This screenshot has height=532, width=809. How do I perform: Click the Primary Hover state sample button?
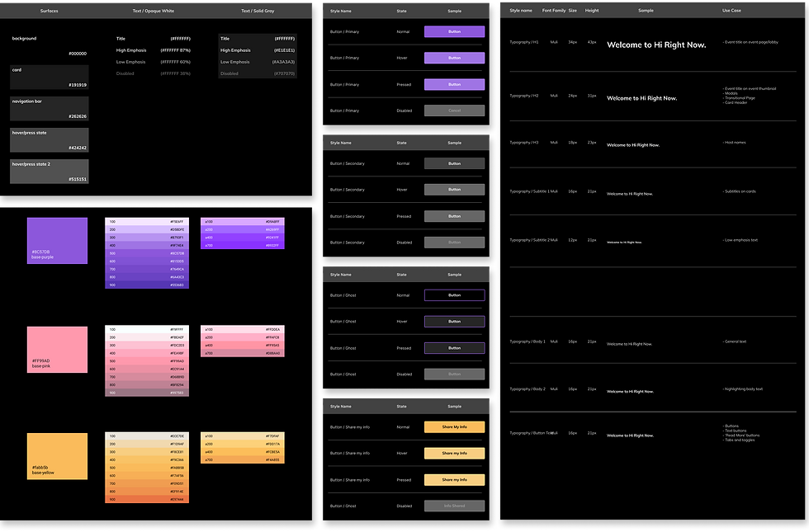[454, 58]
